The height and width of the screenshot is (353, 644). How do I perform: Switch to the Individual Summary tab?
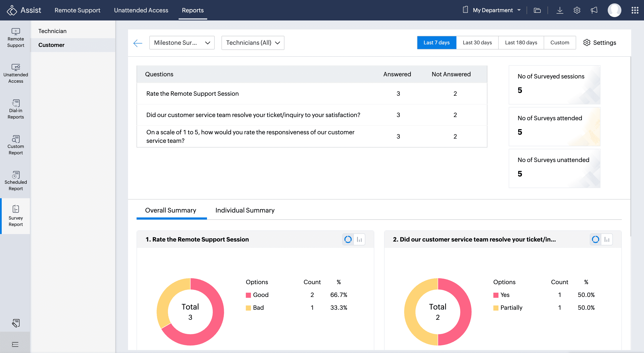(245, 210)
